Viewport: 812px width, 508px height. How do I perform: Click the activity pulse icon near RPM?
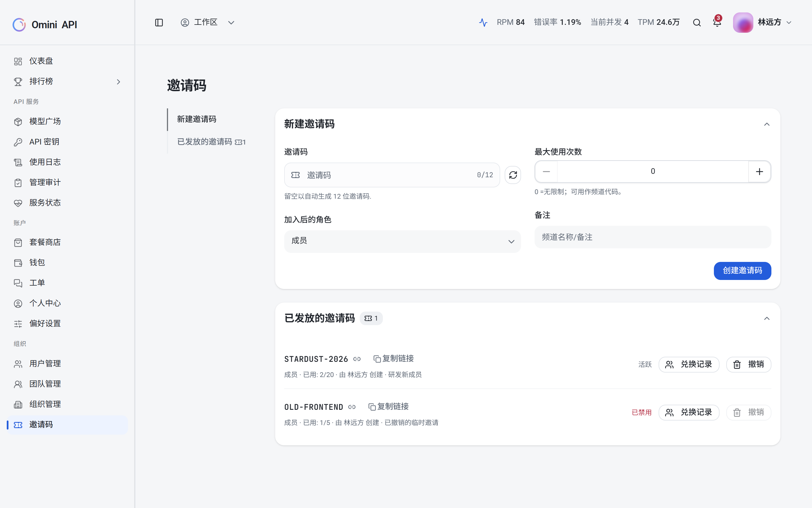click(483, 23)
